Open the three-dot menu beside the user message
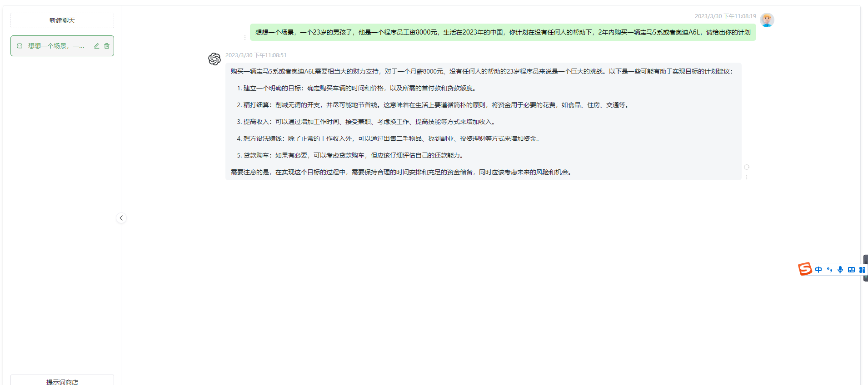This screenshot has width=868, height=385. tap(245, 38)
